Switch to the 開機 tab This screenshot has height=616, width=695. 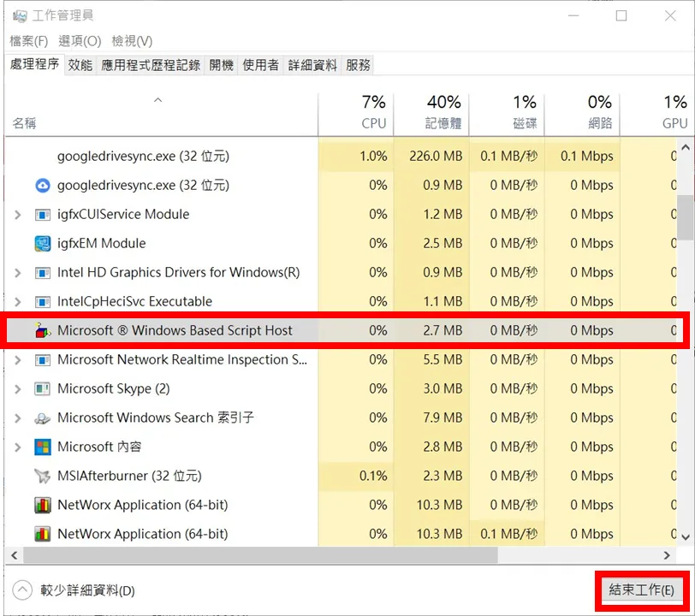coord(221,65)
